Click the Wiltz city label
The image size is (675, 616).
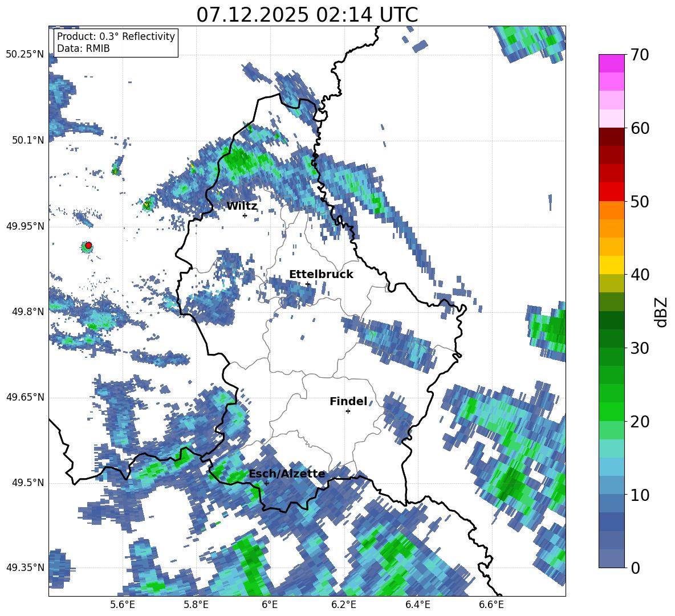click(242, 206)
